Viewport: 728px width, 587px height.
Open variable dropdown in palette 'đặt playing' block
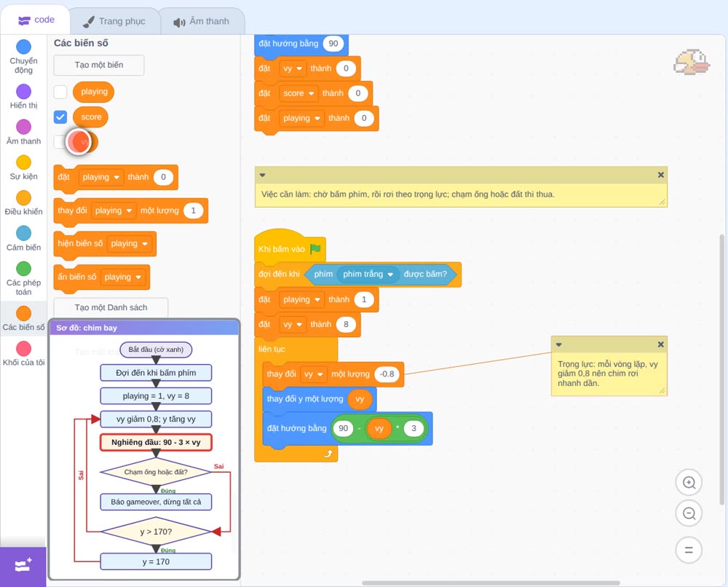[x=100, y=177]
